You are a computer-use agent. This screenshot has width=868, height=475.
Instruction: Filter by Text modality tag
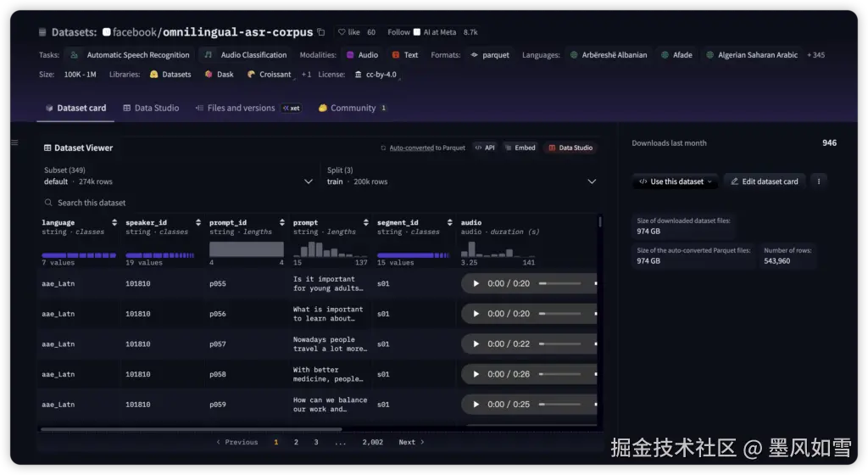point(405,55)
